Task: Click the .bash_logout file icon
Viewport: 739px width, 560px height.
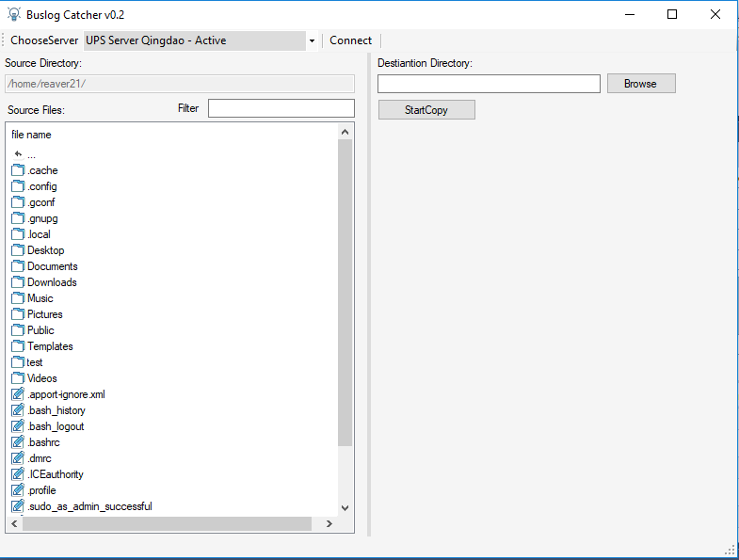Action: click(x=18, y=426)
